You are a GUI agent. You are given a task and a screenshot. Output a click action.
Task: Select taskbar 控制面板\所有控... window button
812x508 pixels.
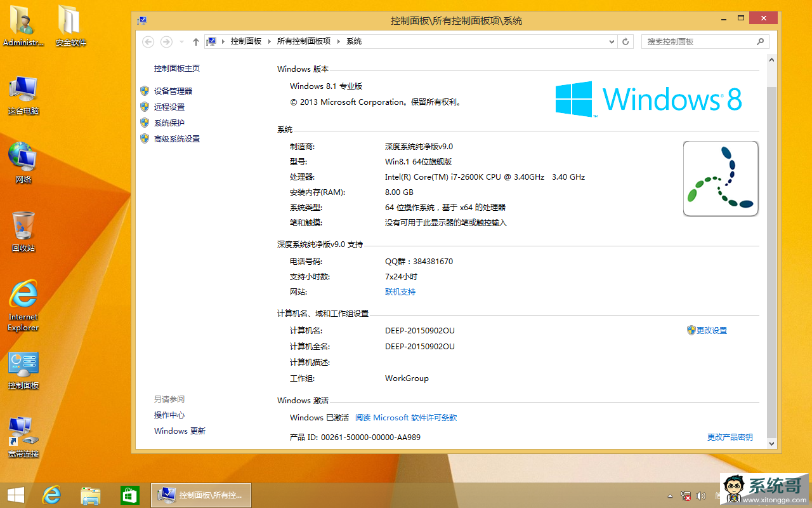coord(201,495)
